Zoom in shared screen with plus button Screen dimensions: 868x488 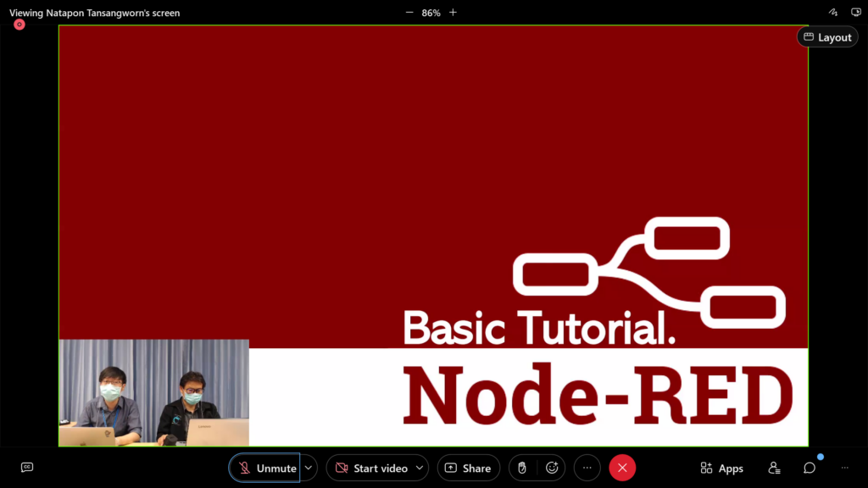[x=453, y=13]
